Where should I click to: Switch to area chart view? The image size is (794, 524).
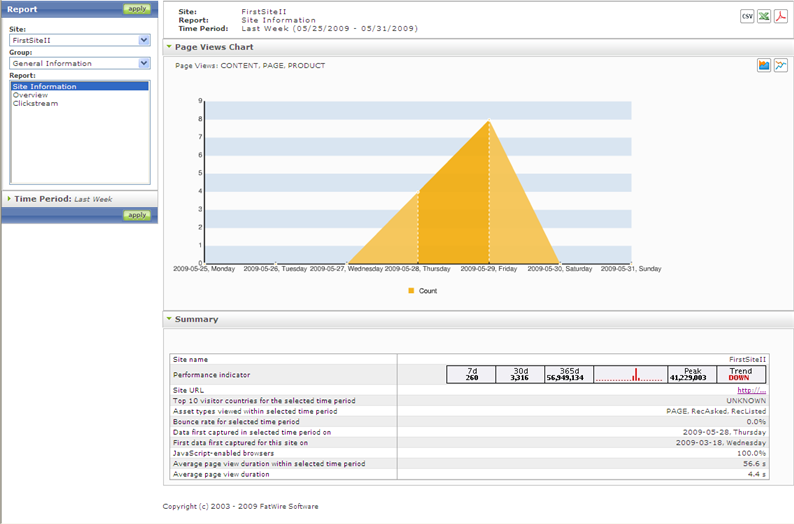[764, 65]
